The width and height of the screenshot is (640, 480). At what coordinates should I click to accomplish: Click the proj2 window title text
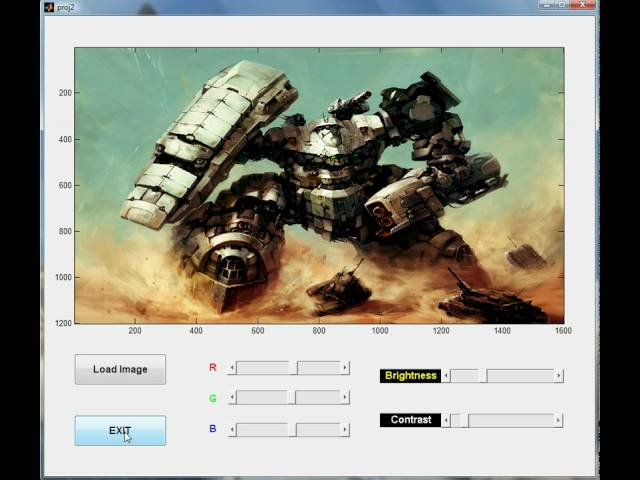click(x=66, y=7)
